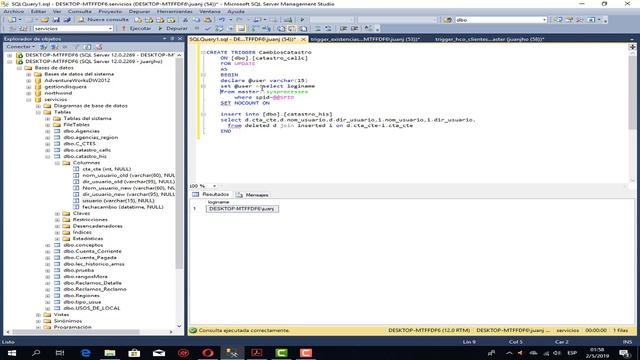Open the Archivo menu
640x360 pixels.
(14, 11)
